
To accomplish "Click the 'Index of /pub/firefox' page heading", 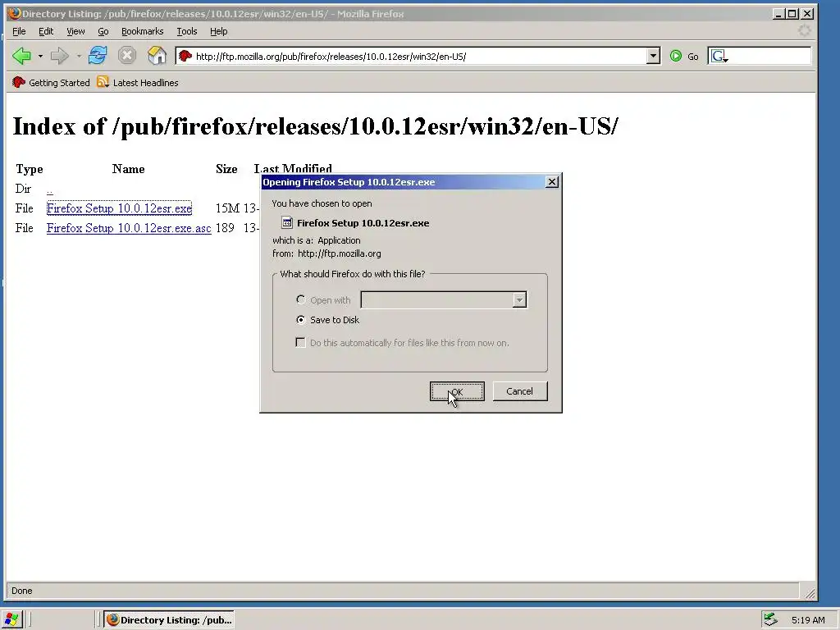I will 315,126.
